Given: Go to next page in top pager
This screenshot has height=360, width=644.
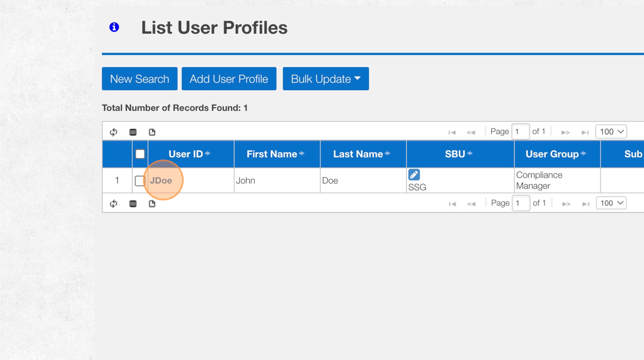Looking at the screenshot, I should [x=566, y=132].
